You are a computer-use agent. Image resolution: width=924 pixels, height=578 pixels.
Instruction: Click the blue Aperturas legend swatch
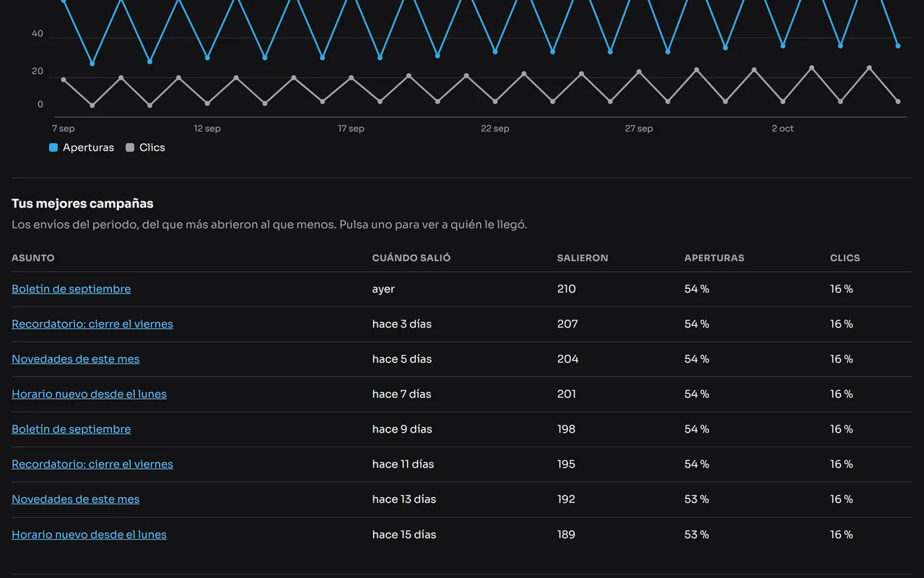point(53,147)
